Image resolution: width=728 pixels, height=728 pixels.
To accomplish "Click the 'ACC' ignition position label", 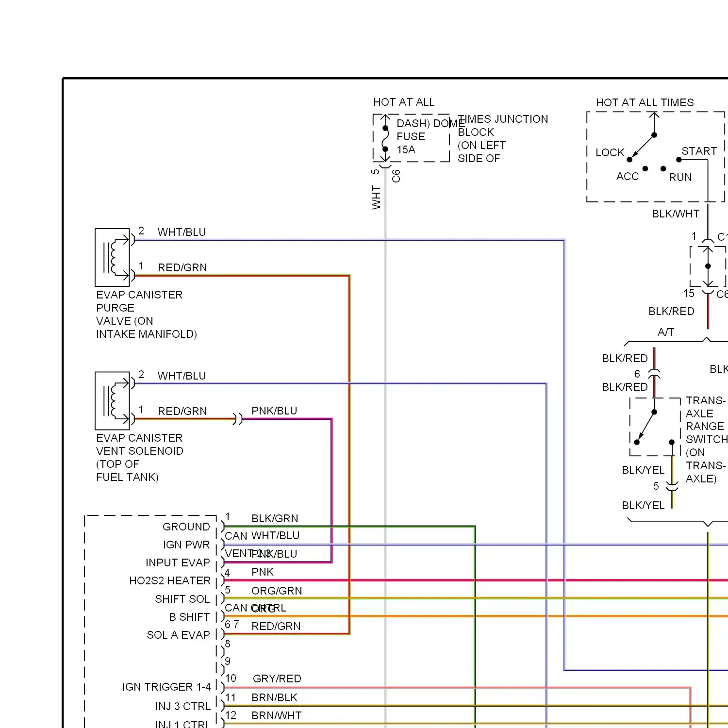I will tap(628, 176).
